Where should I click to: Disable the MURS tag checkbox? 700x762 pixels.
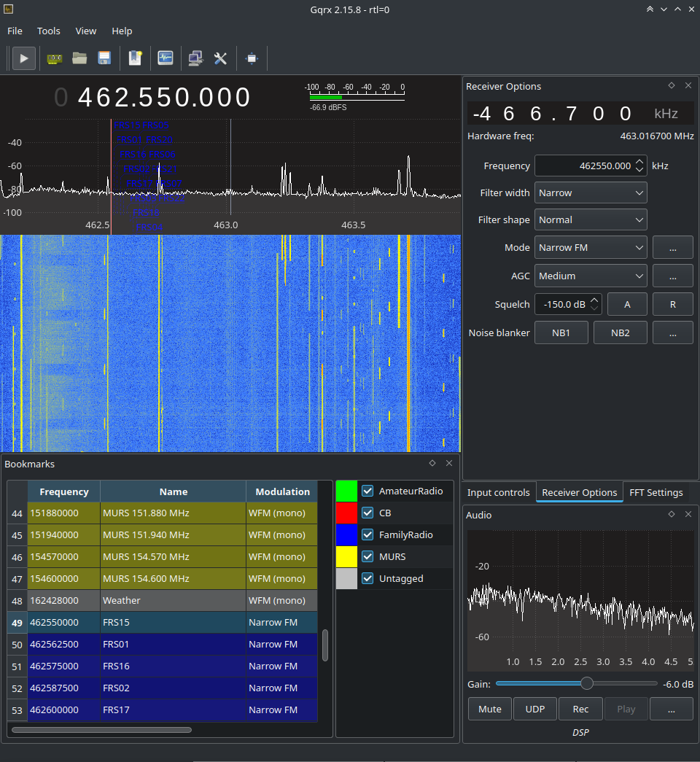point(367,557)
